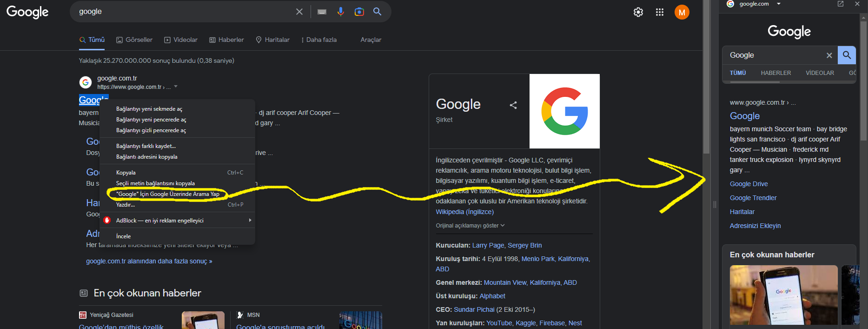
Task: Open side panel in new tab icon
Action: click(841, 4)
